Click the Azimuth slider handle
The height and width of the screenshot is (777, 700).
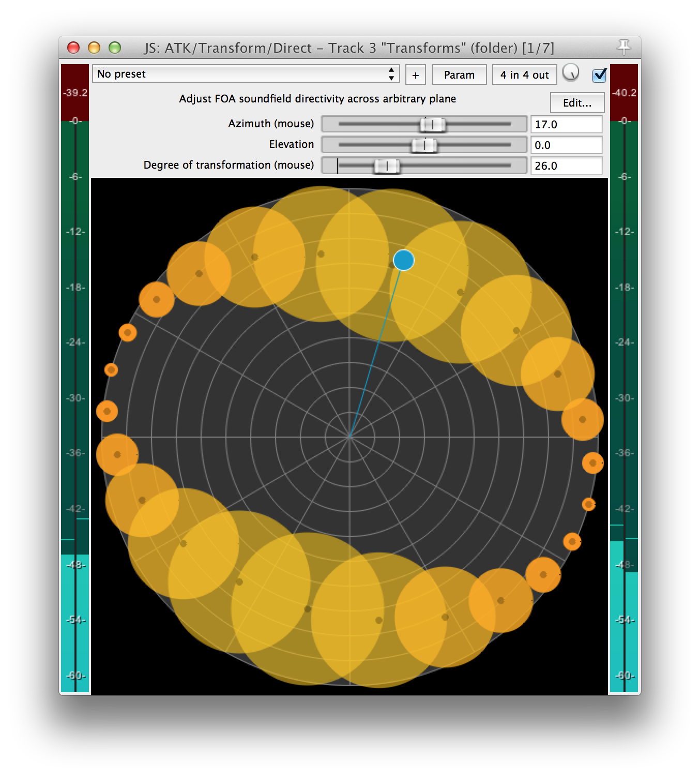pos(432,124)
